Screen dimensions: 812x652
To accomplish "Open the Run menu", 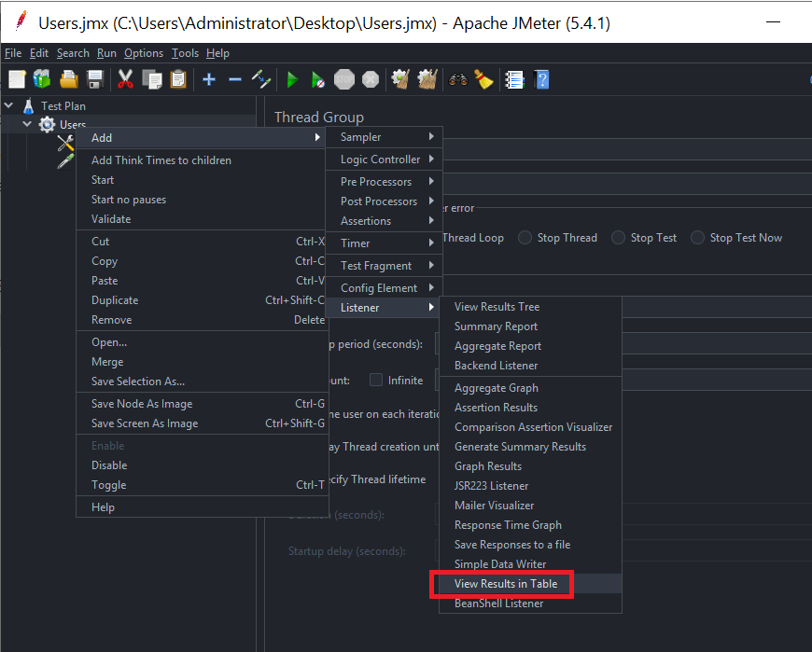I will (106, 53).
